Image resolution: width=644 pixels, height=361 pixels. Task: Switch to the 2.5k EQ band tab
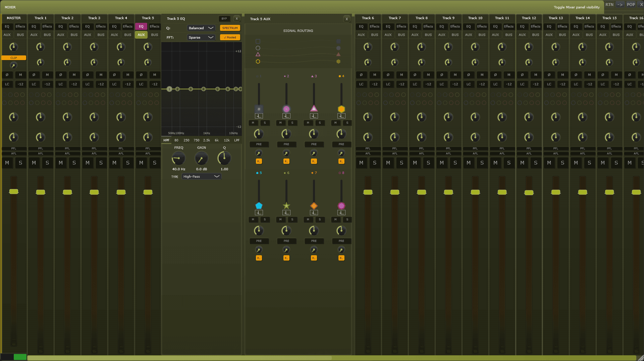click(x=207, y=140)
